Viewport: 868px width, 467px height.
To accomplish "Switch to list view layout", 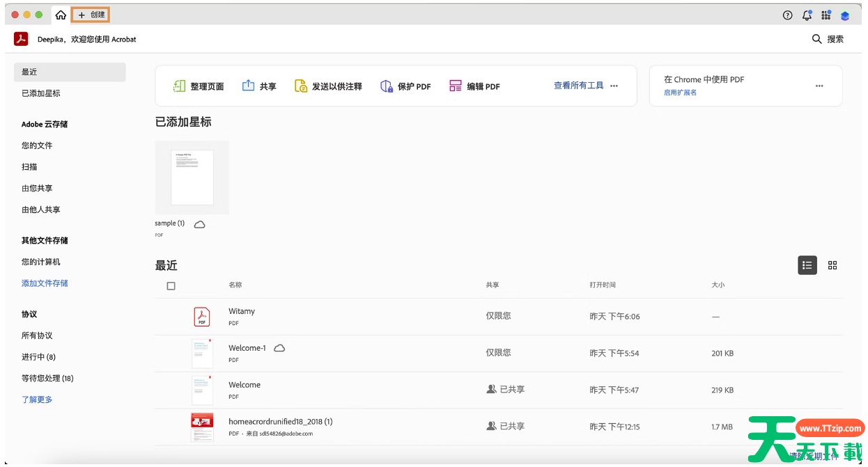I will tap(807, 265).
